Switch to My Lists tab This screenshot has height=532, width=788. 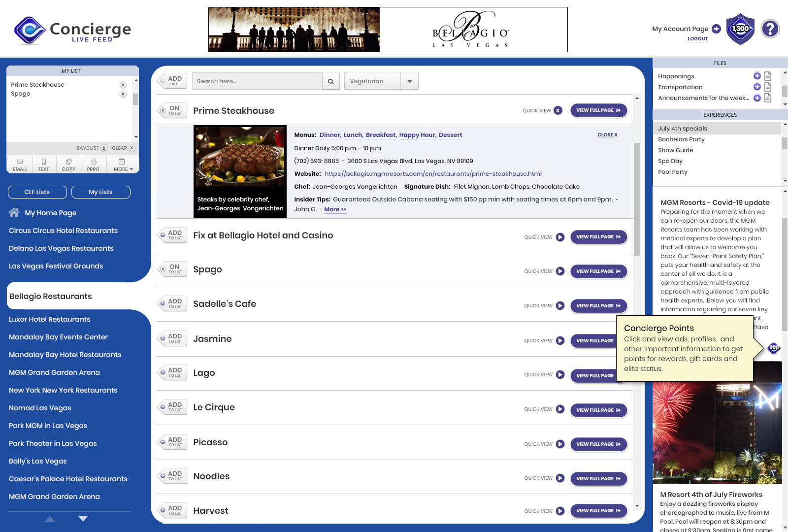point(100,192)
